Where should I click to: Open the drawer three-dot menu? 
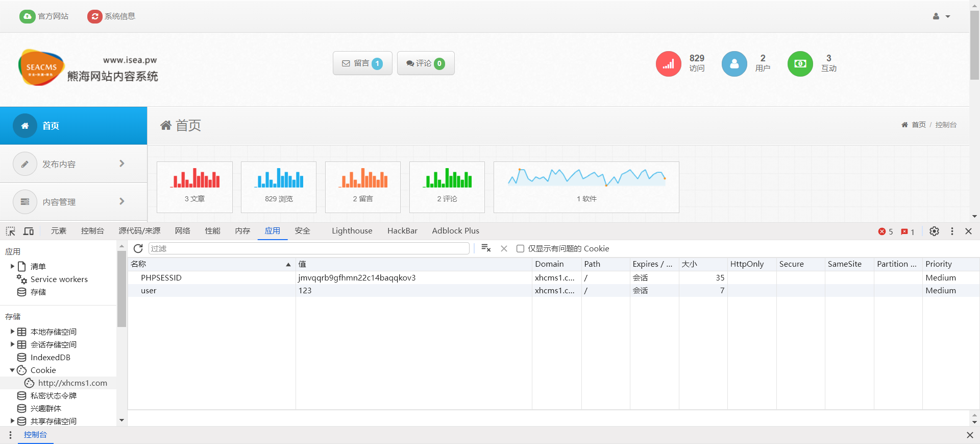tap(10, 435)
